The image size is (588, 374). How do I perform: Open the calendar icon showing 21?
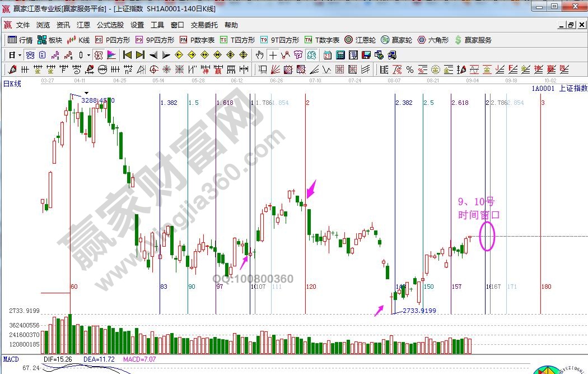pyautogui.click(x=326, y=55)
